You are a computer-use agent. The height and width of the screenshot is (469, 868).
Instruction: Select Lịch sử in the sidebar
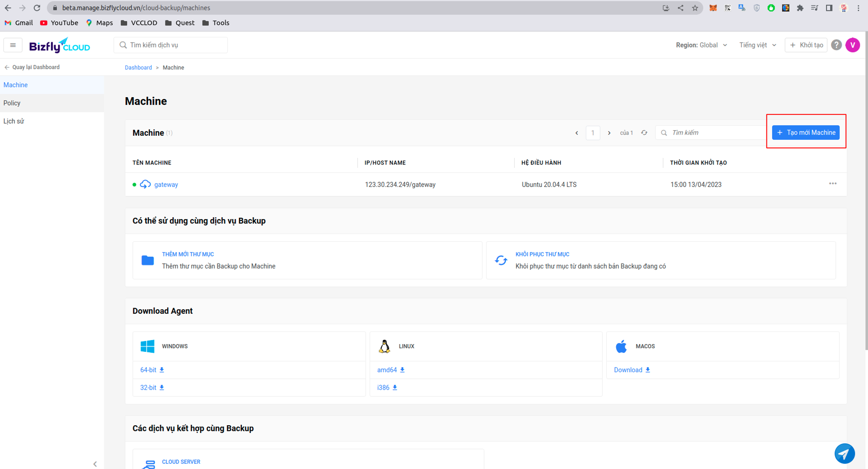[13, 121]
